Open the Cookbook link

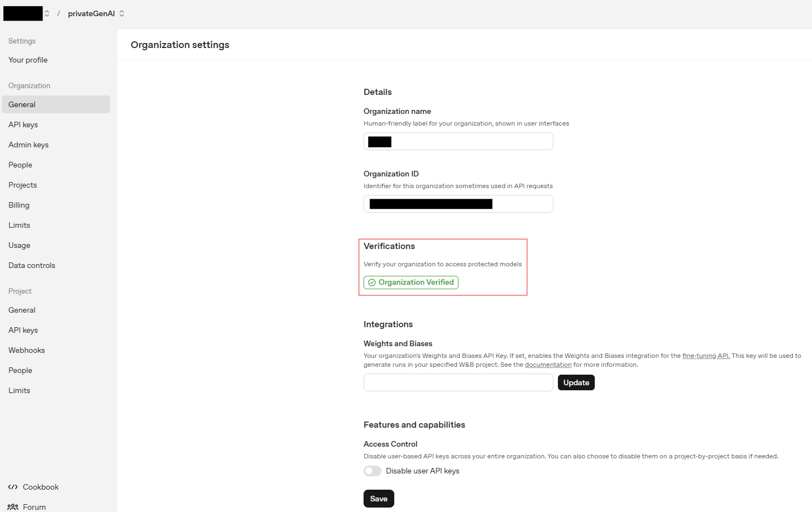click(x=41, y=487)
